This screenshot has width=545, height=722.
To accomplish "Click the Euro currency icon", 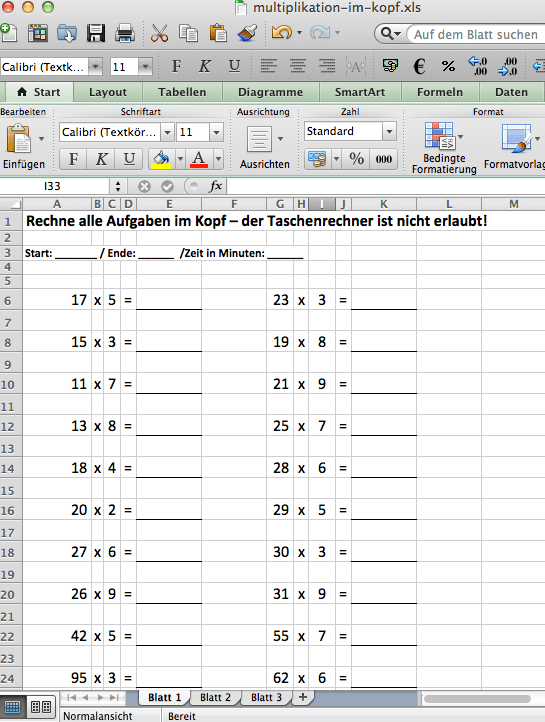I will [x=419, y=67].
